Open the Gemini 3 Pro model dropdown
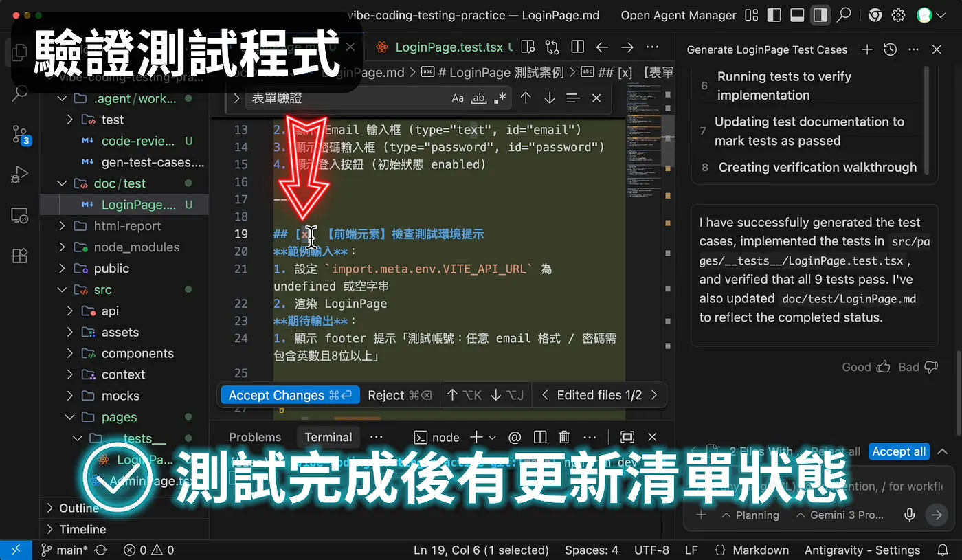Viewport: 962px width, 560px height. [840, 515]
